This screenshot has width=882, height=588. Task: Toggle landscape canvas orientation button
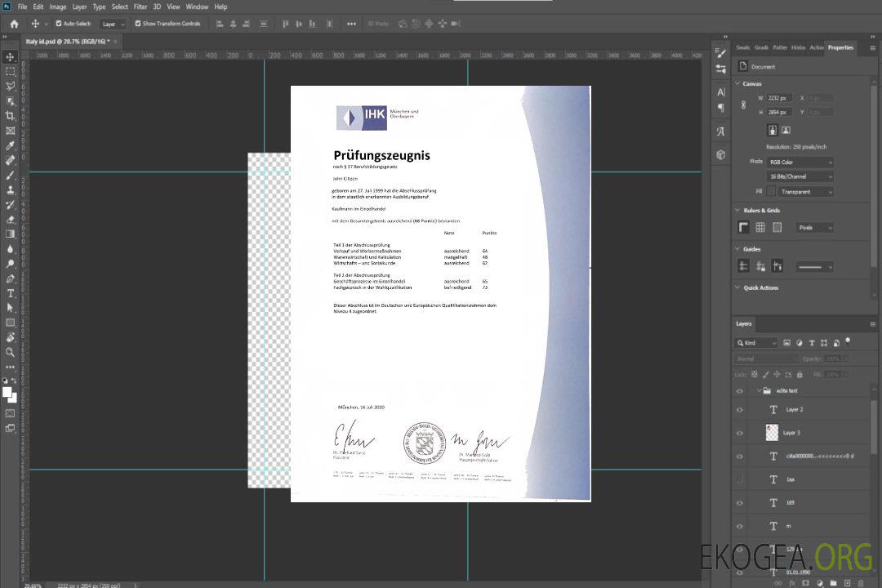pyautogui.click(x=786, y=131)
